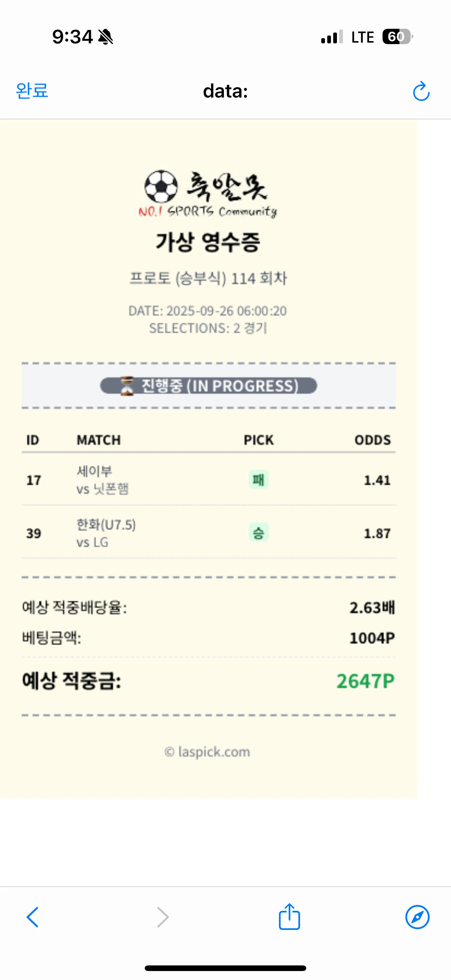The height and width of the screenshot is (980, 451).
Task: Tap the 완료 done button
Action: pos(32,91)
